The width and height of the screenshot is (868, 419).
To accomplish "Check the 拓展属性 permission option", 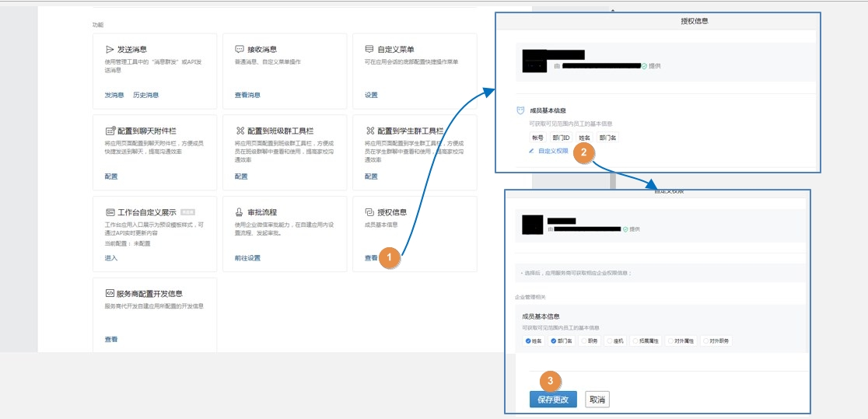I will tap(635, 340).
